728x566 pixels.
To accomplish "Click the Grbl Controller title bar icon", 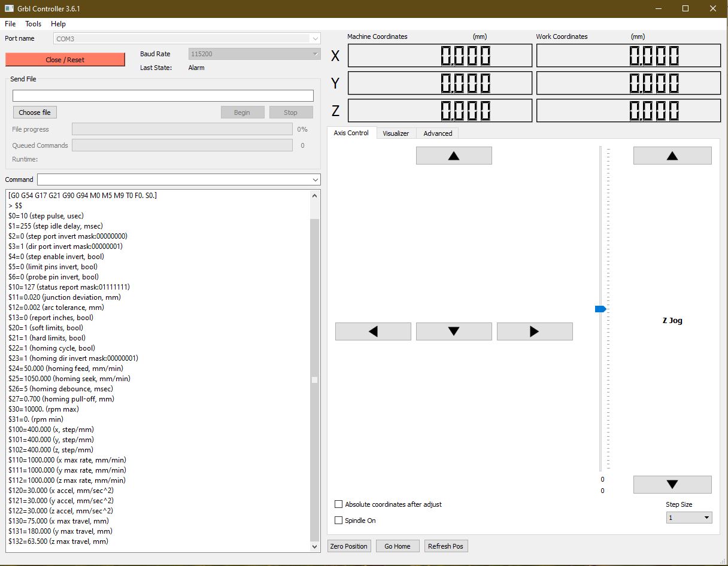I will coord(10,9).
